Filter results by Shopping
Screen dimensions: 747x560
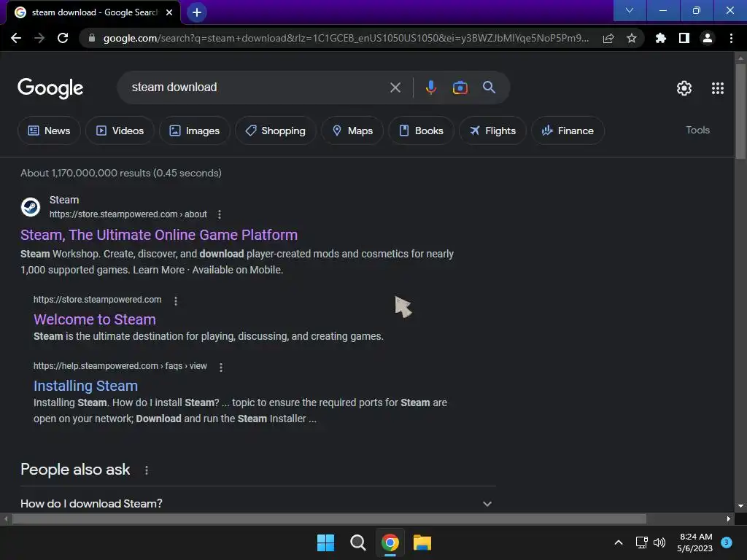[x=275, y=131]
